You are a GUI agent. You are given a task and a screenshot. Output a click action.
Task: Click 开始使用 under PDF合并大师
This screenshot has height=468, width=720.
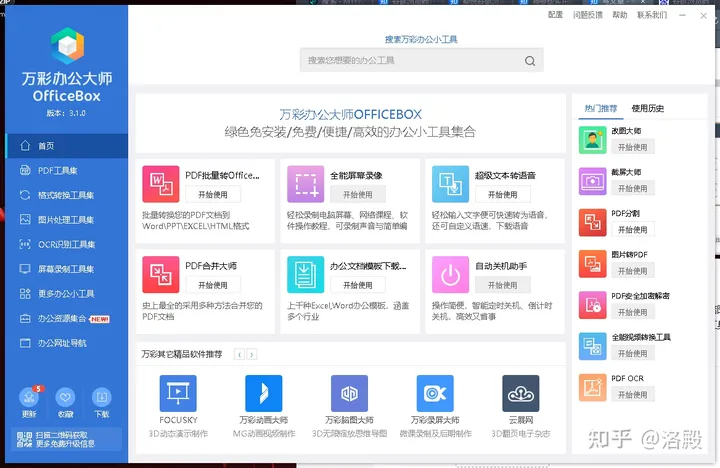tap(213, 285)
